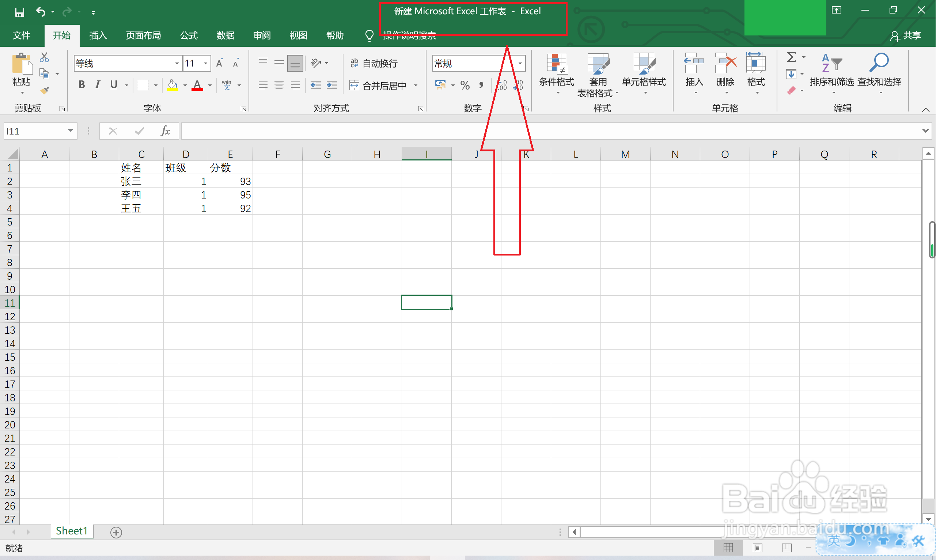Increase font size with large A icon
The image size is (940, 560).
[220, 63]
